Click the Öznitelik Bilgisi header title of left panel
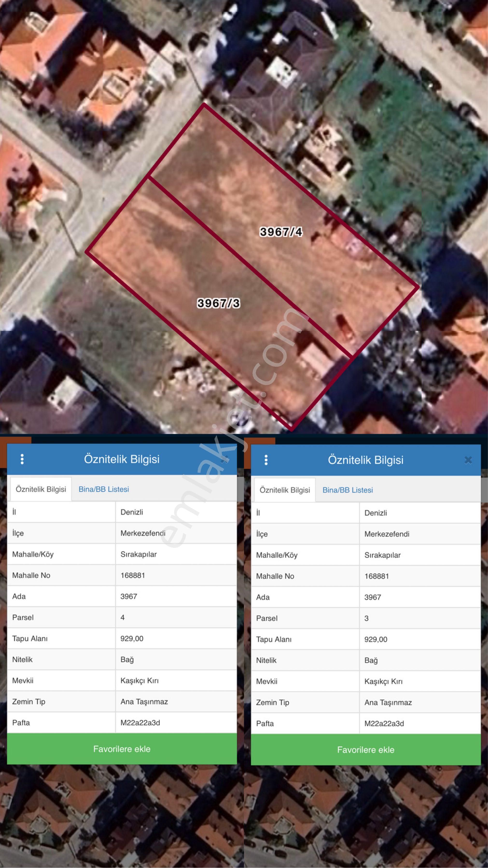 [x=122, y=459]
